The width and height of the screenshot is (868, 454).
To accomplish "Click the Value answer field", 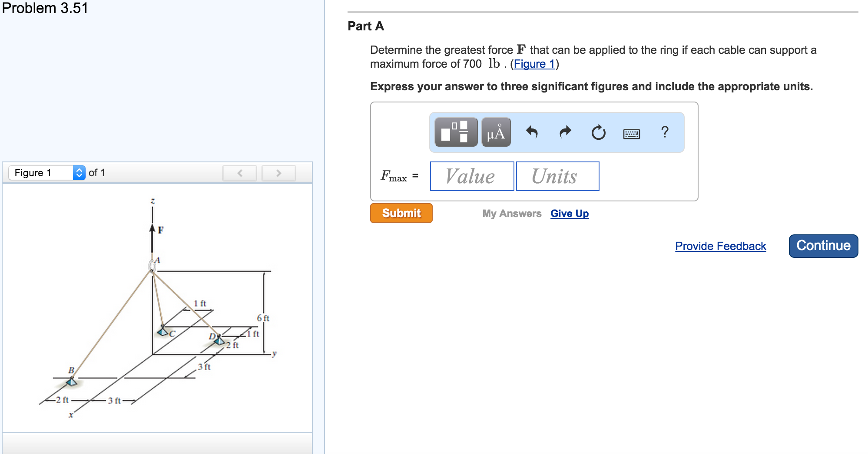I will [472, 176].
